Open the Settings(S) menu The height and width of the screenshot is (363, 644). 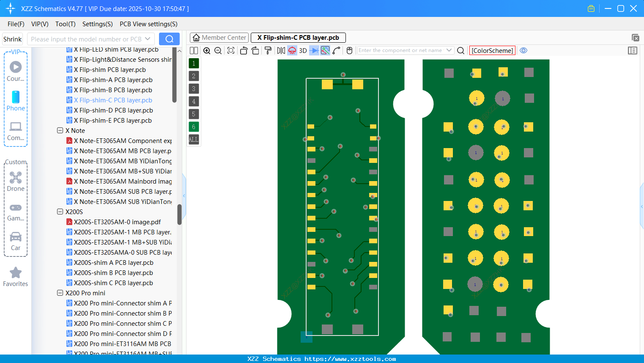point(97,24)
